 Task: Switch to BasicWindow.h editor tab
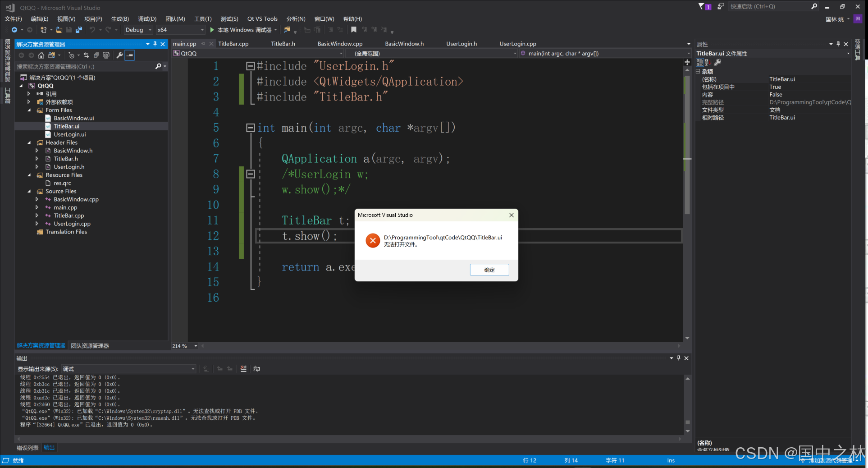click(x=404, y=44)
